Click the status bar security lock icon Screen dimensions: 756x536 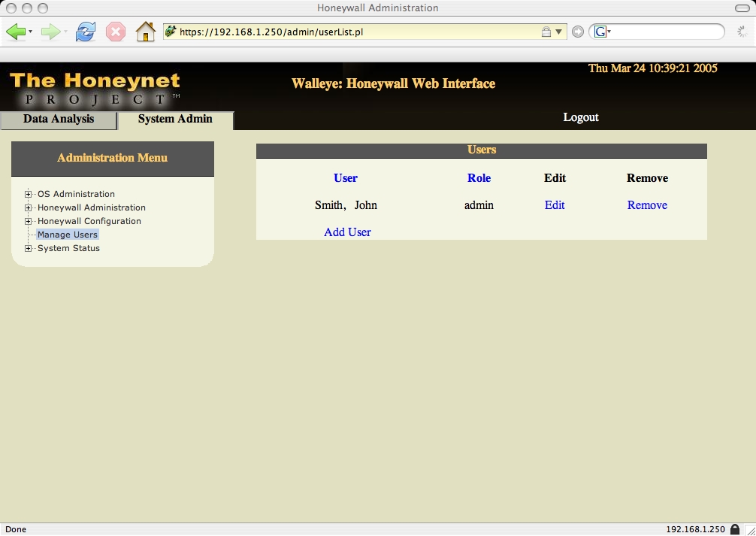click(735, 529)
